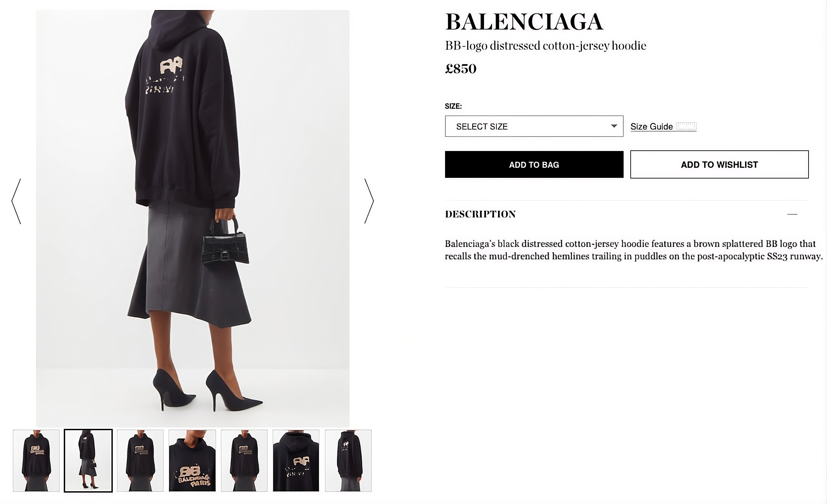Select the first thumbnail, front view of hoodie
The height and width of the screenshot is (504, 827).
coord(36,460)
